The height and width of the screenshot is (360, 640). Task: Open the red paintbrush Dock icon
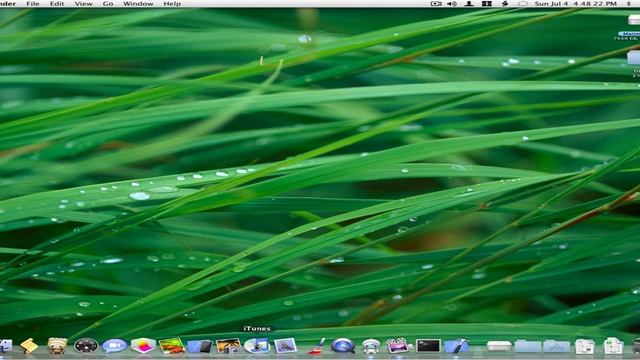(316, 346)
